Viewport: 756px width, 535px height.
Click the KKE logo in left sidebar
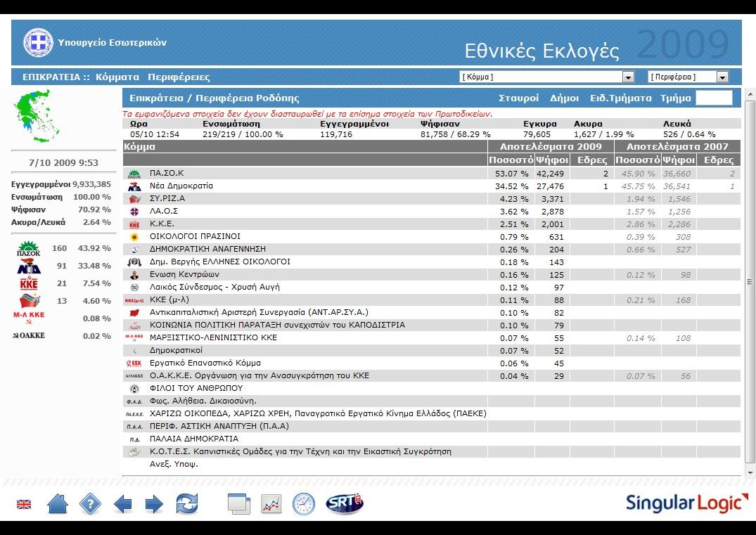(29, 283)
